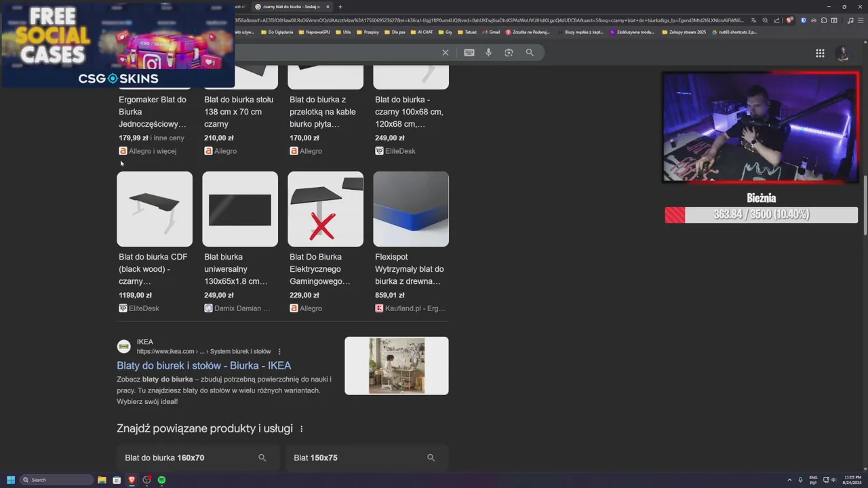Open Spotify from the taskbar
Screen dimensions: 868x488
click(x=161, y=480)
